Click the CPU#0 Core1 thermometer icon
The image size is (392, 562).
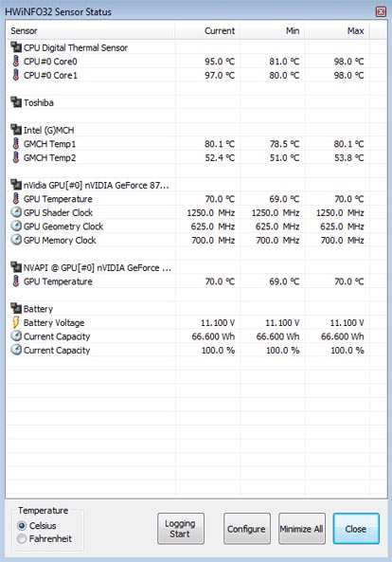[16, 75]
